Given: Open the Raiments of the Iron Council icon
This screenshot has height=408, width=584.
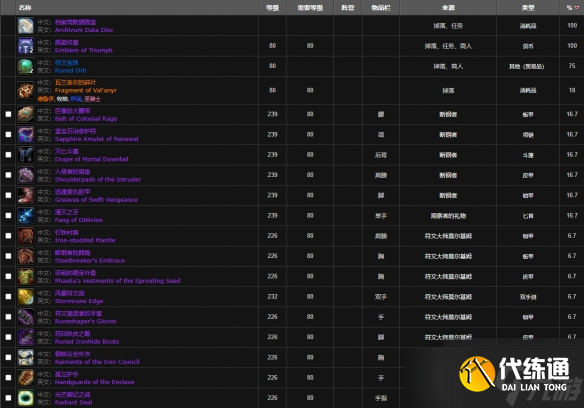Looking at the screenshot, I should pyautogui.click(x=26, y=357).
